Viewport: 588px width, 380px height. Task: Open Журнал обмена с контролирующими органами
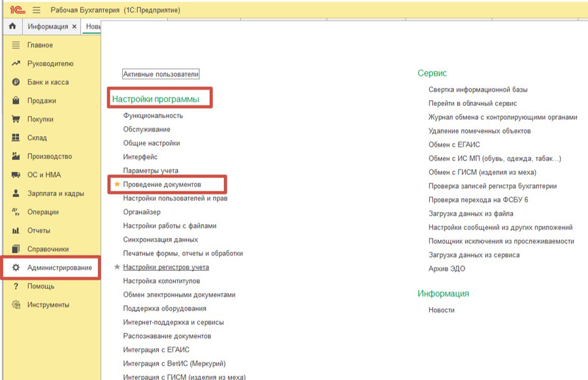tap(503, 117)
